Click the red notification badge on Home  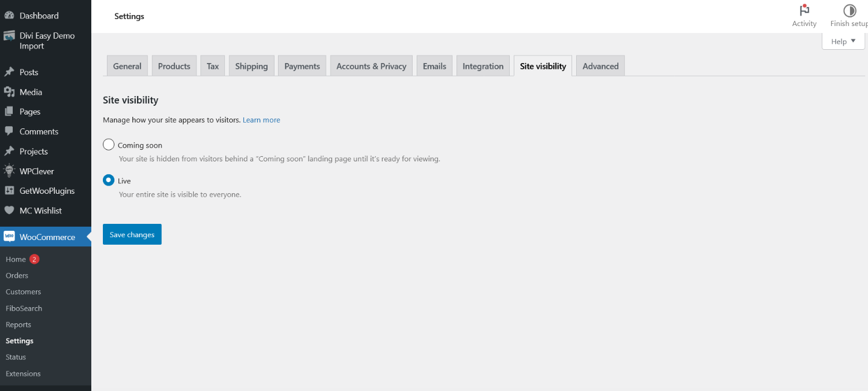(34, 259)
